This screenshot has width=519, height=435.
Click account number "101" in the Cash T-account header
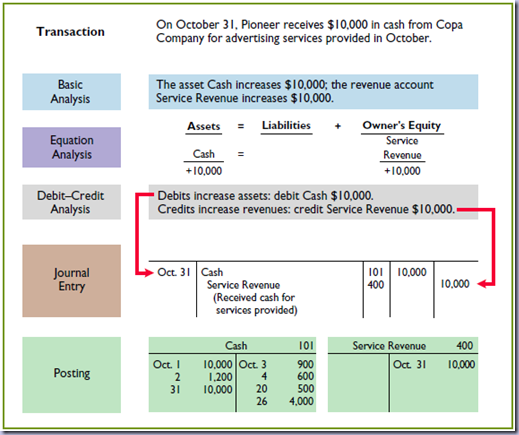click(306, 345)
